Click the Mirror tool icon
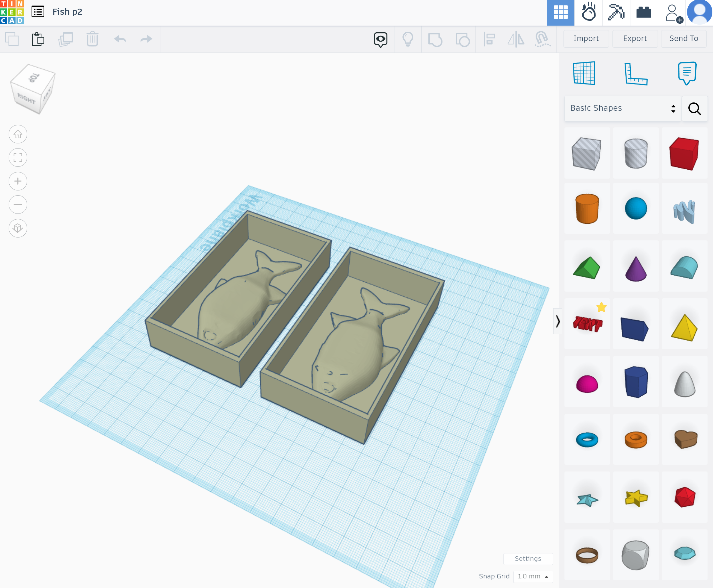 click(x=516, y=39)
